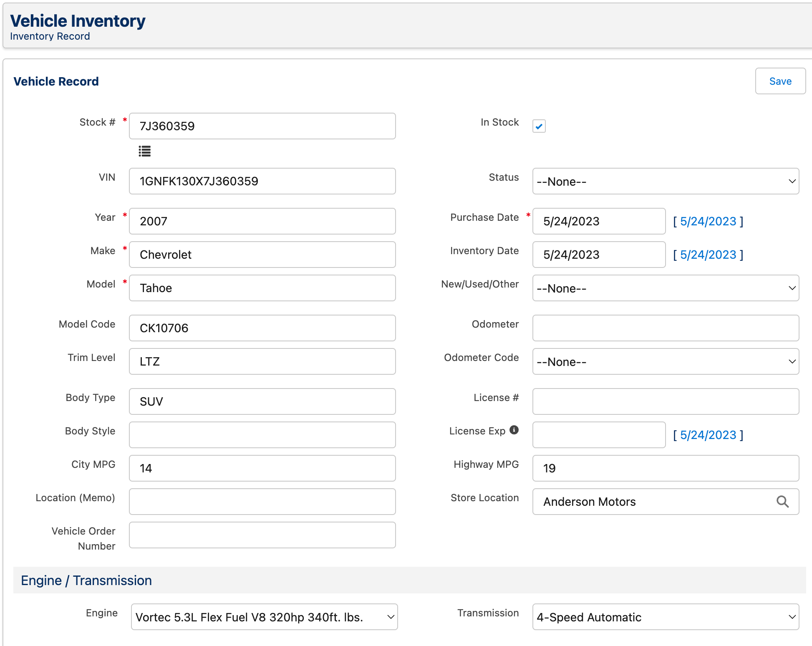Click the empty Body Style field
812x646 pixels.
[x=262, y=435]
